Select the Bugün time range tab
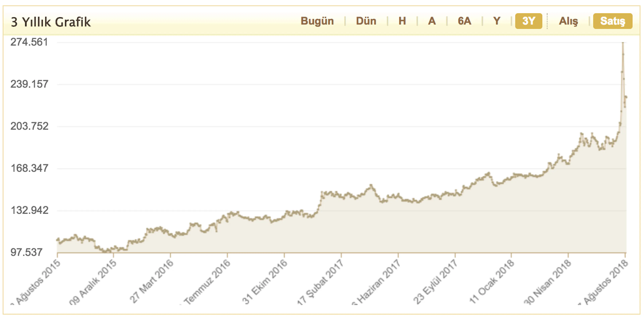This screenshot has width=644, height=319. (x=317, y=21)
